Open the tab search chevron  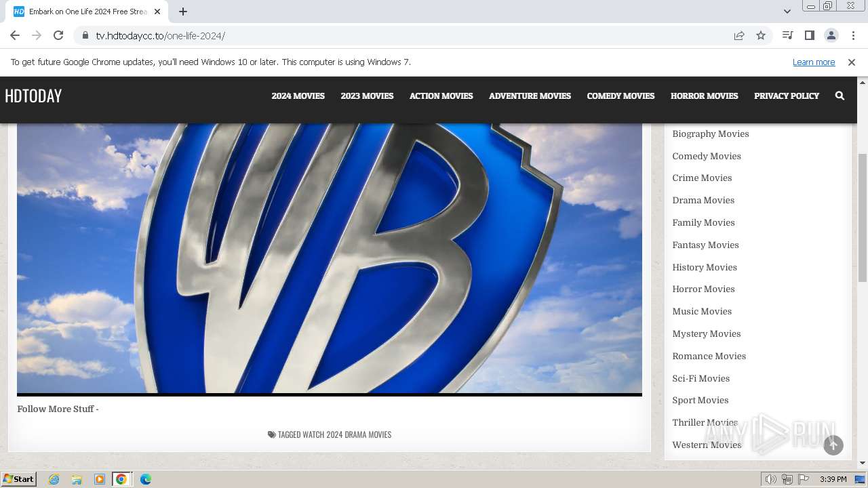[787, 12]
